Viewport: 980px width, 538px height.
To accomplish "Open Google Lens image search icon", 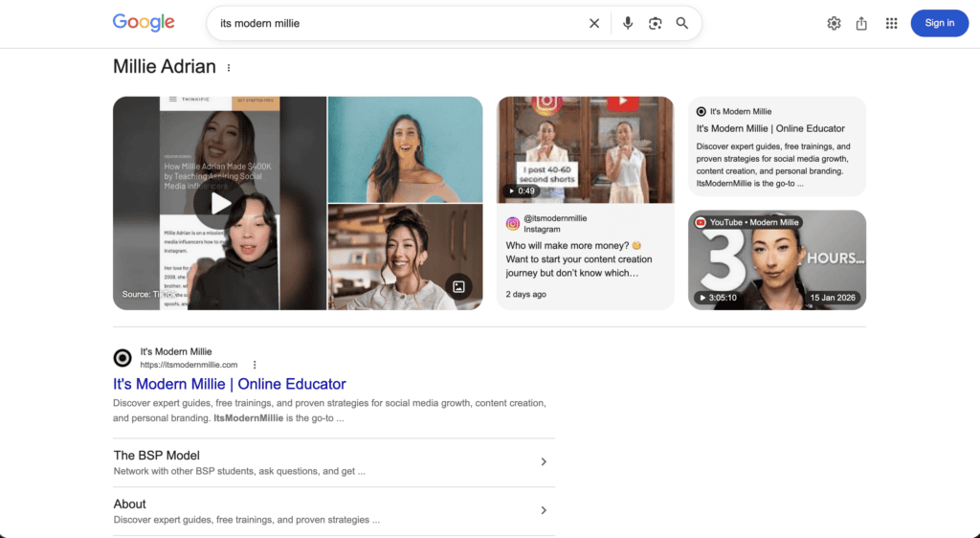I will [x=655, y=23].
